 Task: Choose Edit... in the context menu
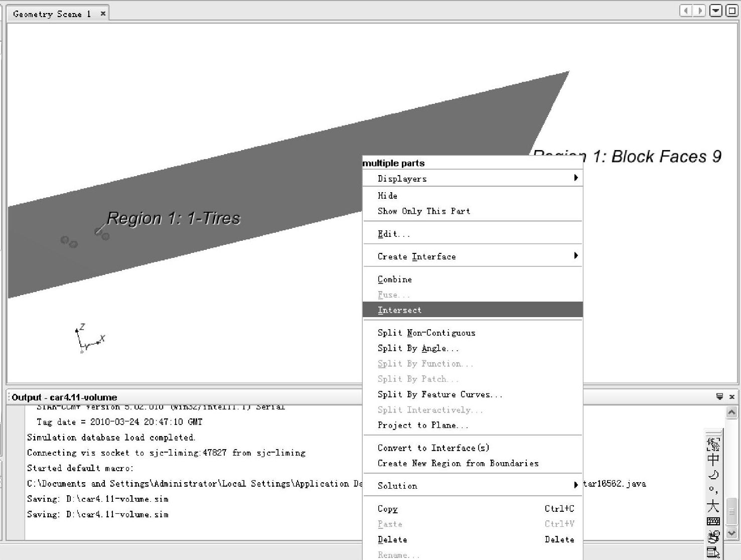473,234
